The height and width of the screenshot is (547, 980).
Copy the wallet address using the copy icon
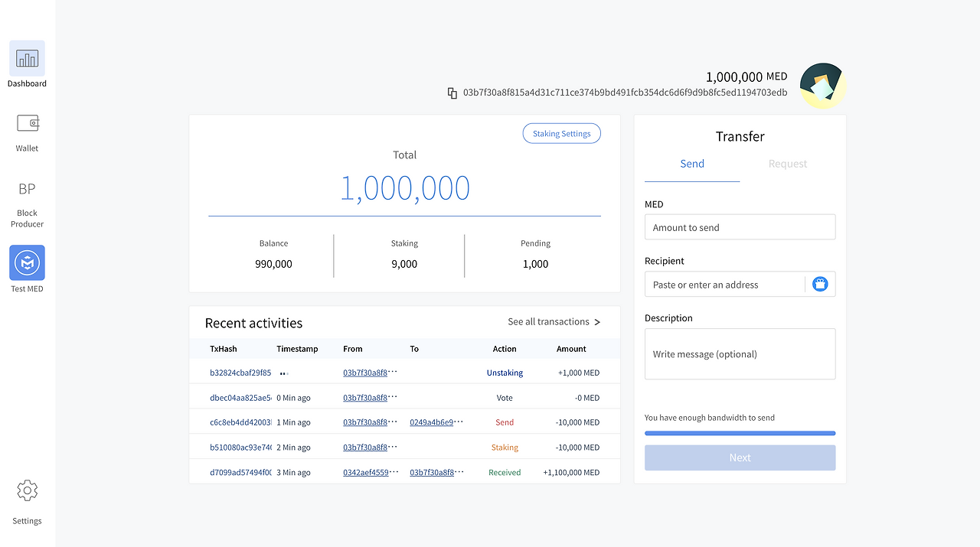coord(452,93)
